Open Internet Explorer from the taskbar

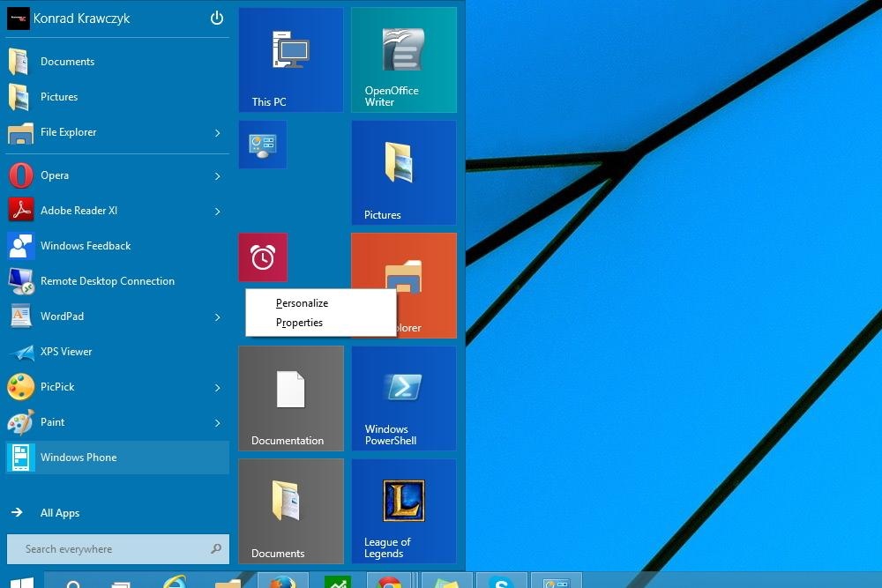pos(175,581)
